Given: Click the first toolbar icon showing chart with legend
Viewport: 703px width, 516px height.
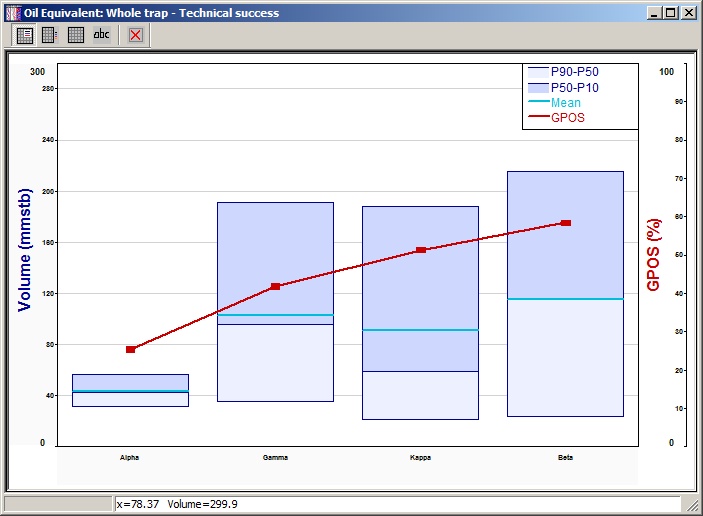Looking at the screenshot, I should pyautogui.click(x=25, y=35).
